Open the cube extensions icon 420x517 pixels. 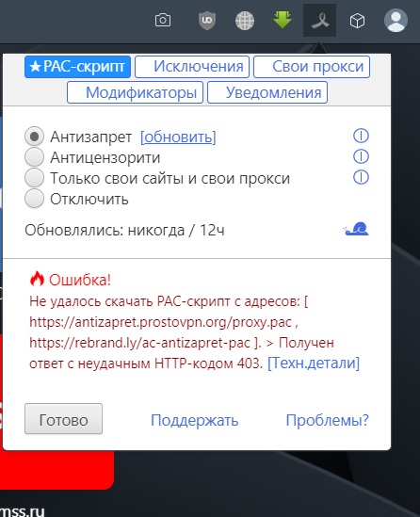pos(357,21)
